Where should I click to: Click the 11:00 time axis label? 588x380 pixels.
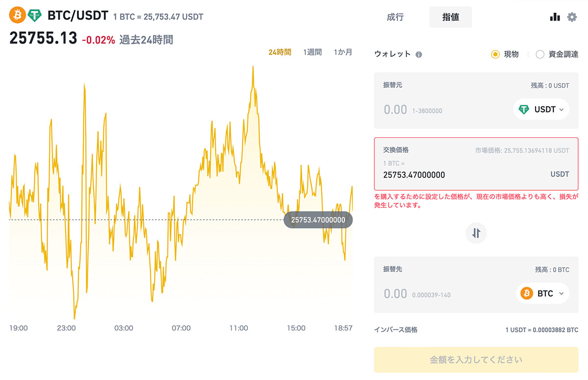239,328
